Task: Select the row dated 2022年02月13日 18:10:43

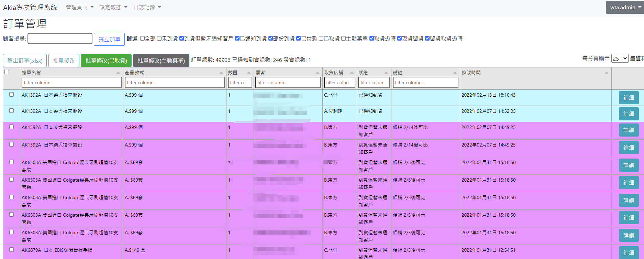Action: tap(11, 95)
